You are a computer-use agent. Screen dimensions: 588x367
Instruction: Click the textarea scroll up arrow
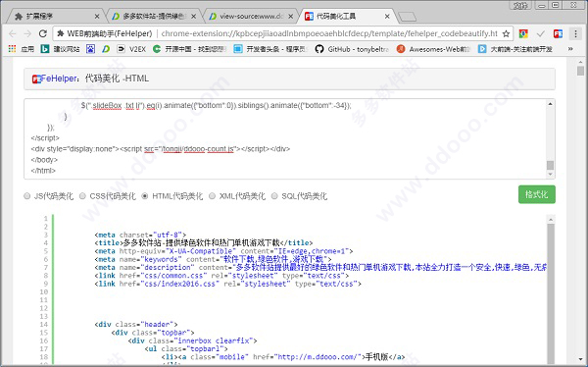point(550,104)
